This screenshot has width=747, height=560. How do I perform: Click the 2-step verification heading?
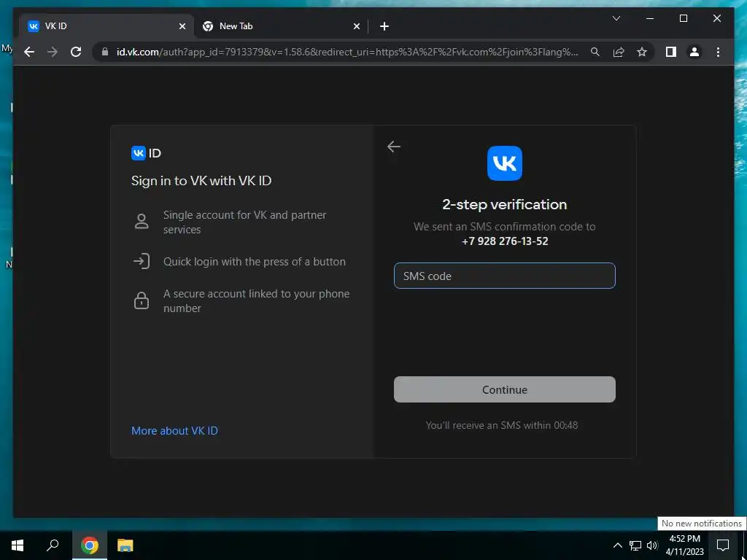pos(505,205)
